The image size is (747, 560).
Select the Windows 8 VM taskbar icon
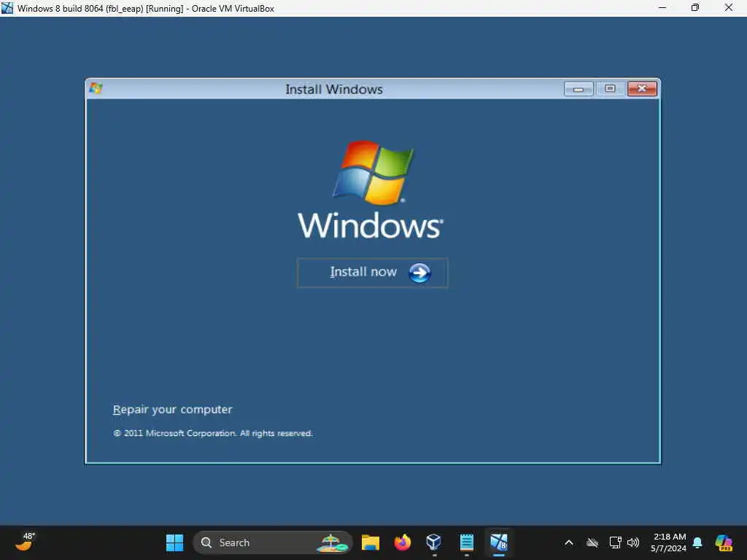pos(499,542)
